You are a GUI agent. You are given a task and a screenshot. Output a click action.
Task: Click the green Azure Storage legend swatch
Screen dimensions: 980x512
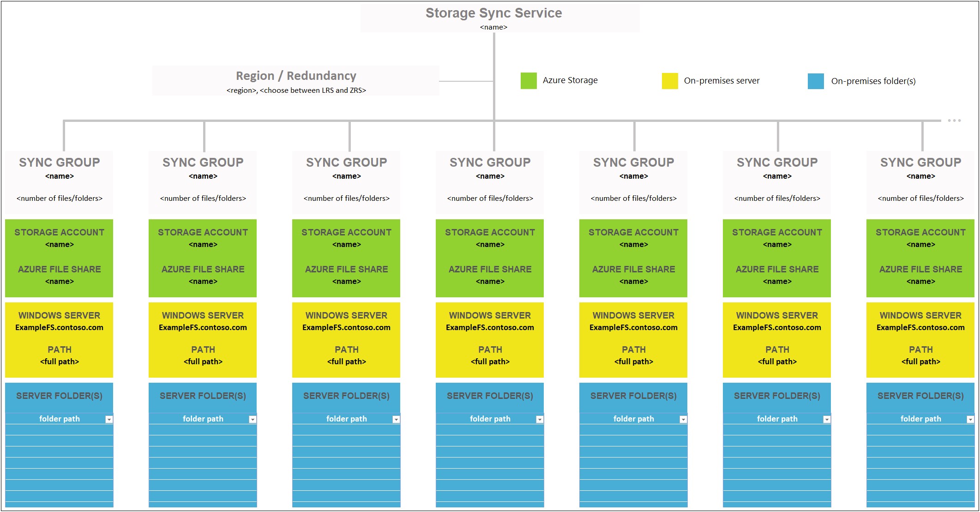pyautogui.click(x=529, y=81)
